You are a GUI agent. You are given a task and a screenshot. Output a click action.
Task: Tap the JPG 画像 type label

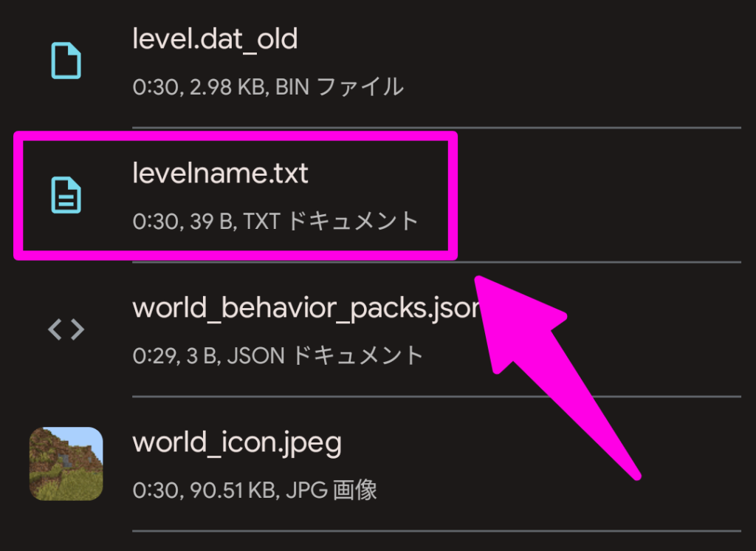(x=327, y=490)
